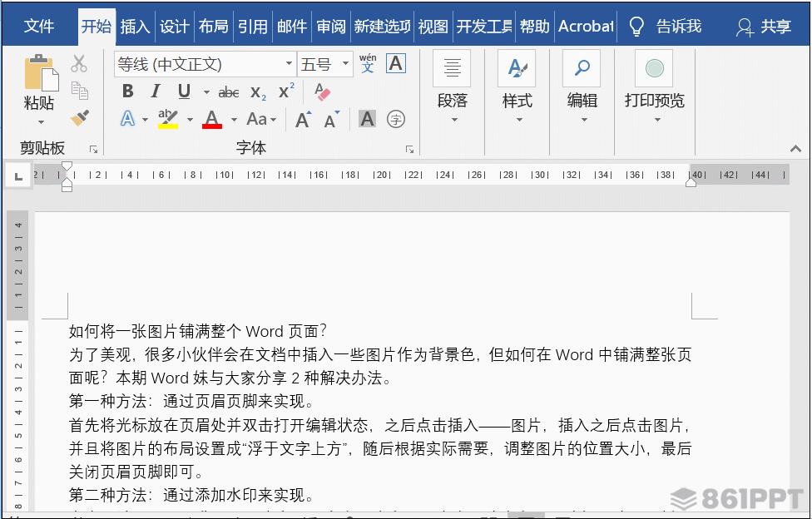Switch to the 插入 Insert tab
The image size is (812, 519).
(x=135, y=27)
